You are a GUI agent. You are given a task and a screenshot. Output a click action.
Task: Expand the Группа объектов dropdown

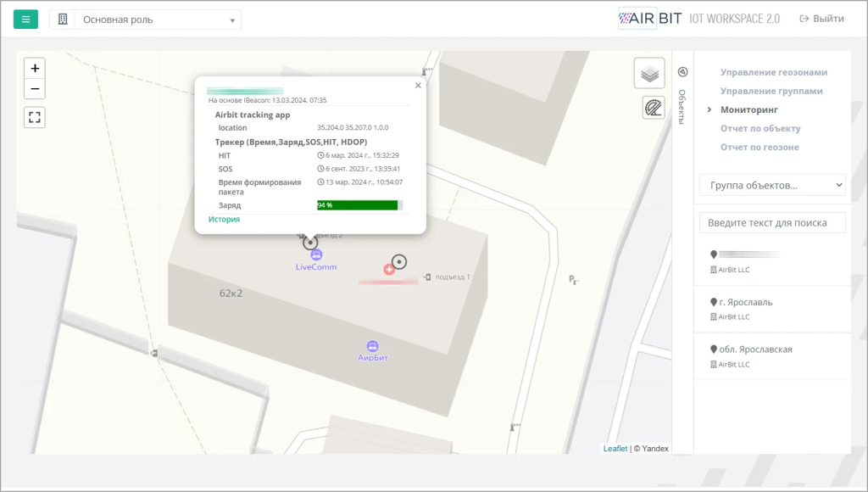click(x=772, y=185)
